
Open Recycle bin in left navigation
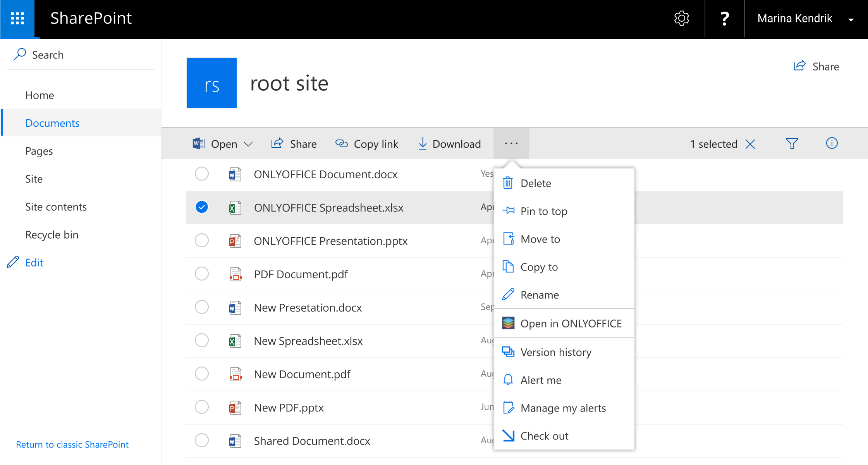click(52, 235)
